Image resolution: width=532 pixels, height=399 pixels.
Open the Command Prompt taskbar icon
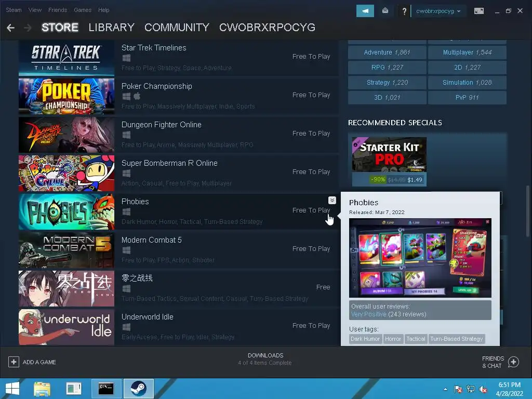pos(106,389)
